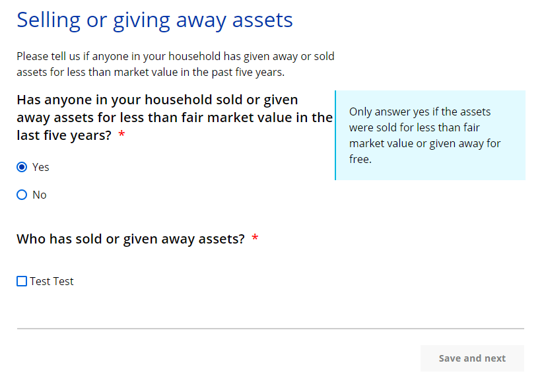Click the intro paragraph starting "Please tell us"

tap(175, 64)
